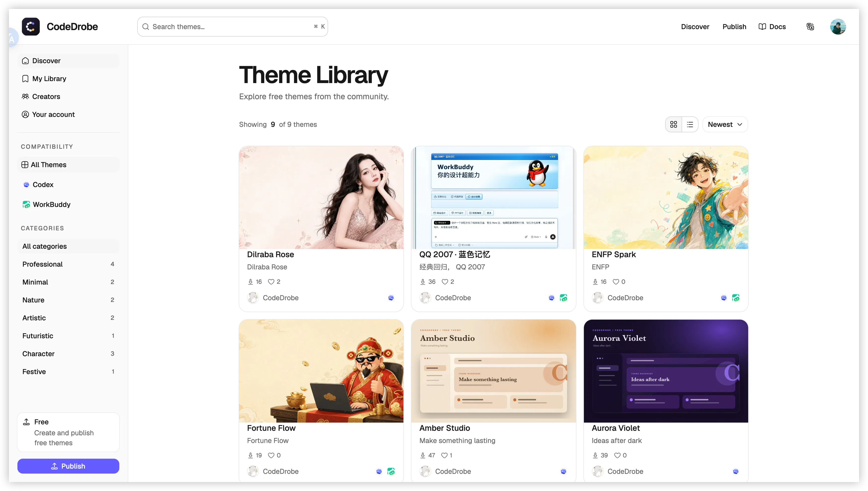Filter by Professional category
This screenshot has height=491, width=868.
coord(68,264)
